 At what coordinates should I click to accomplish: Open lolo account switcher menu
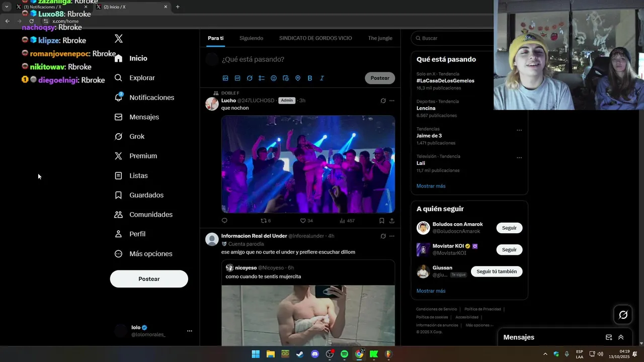pos(153,331)
